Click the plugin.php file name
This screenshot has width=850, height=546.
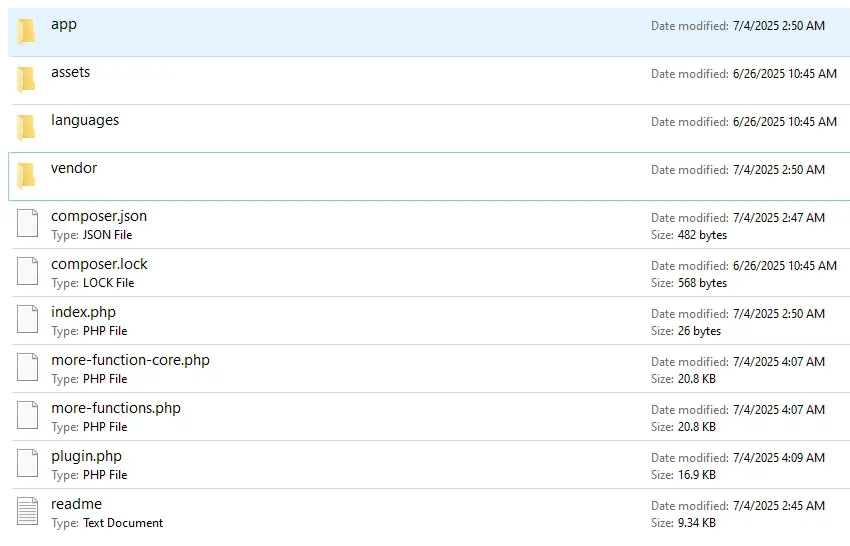[86, 456]
